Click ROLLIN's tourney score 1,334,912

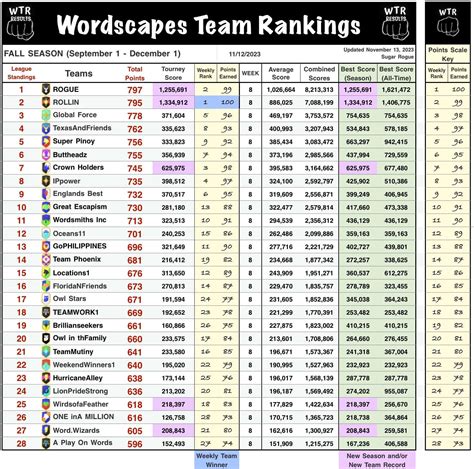[173, 103]
